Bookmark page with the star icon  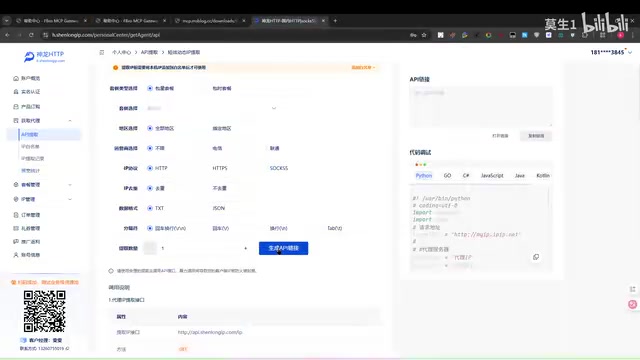pos(424,35)
